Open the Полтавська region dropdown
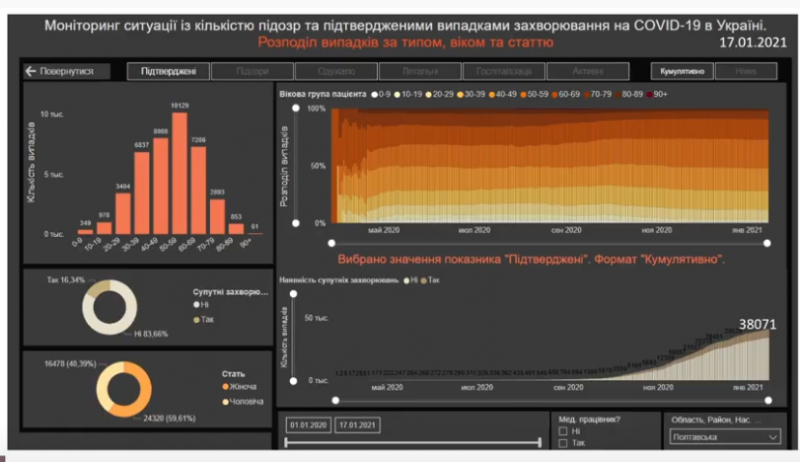800x462 pixels. pyautogui.click(x=725, y=437)
